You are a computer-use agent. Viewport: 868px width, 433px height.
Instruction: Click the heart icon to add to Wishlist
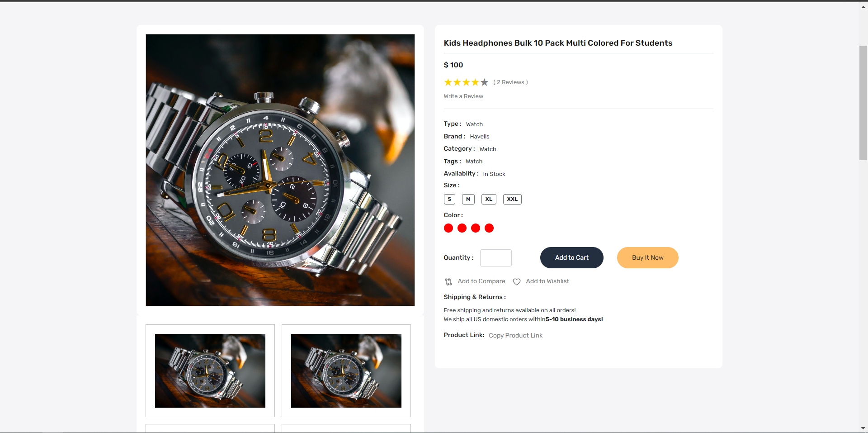[517, 281]
